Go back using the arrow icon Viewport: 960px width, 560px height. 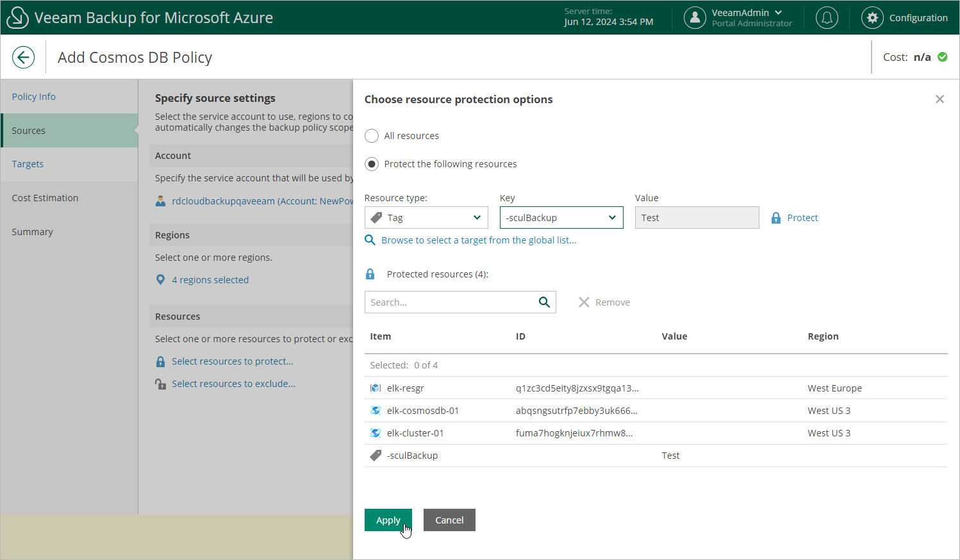[23, 57]
